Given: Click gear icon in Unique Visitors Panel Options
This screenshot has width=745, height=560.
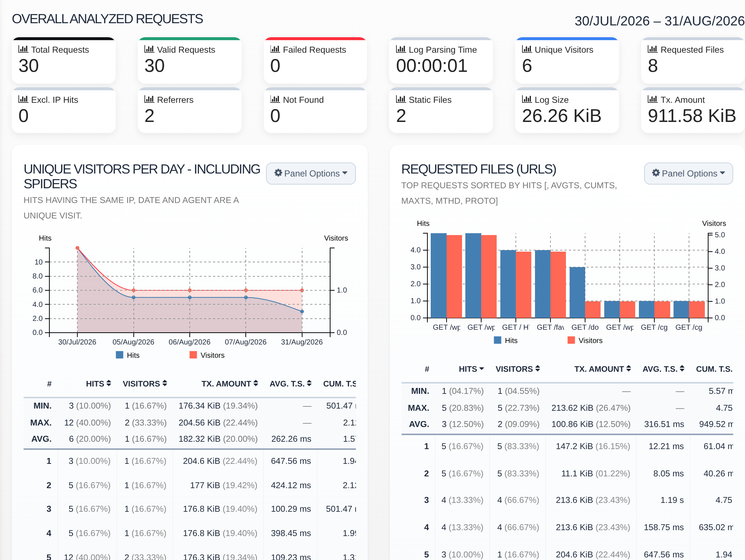Looking at the screenshot, I should pyautogui.click(x=278, y=173).
